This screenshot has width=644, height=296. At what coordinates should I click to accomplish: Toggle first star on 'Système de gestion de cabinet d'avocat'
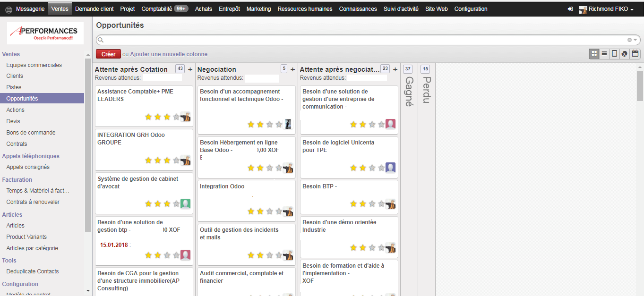(148, 204)
